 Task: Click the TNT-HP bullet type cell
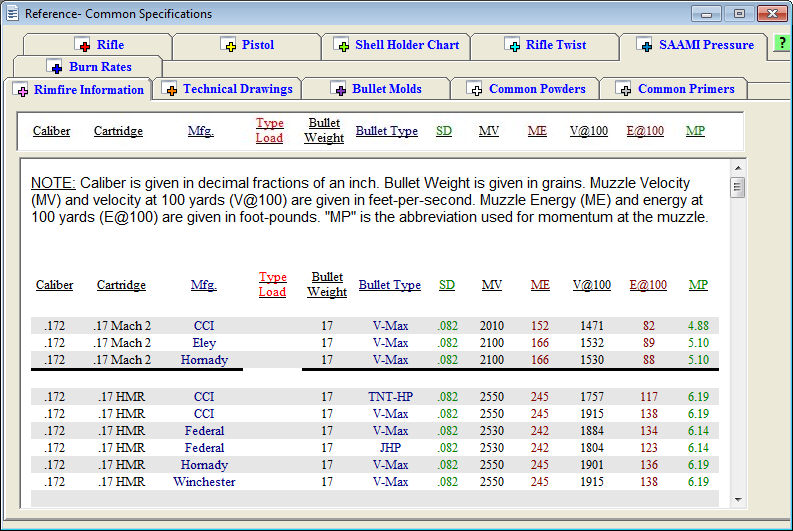[x=390, y=397]
